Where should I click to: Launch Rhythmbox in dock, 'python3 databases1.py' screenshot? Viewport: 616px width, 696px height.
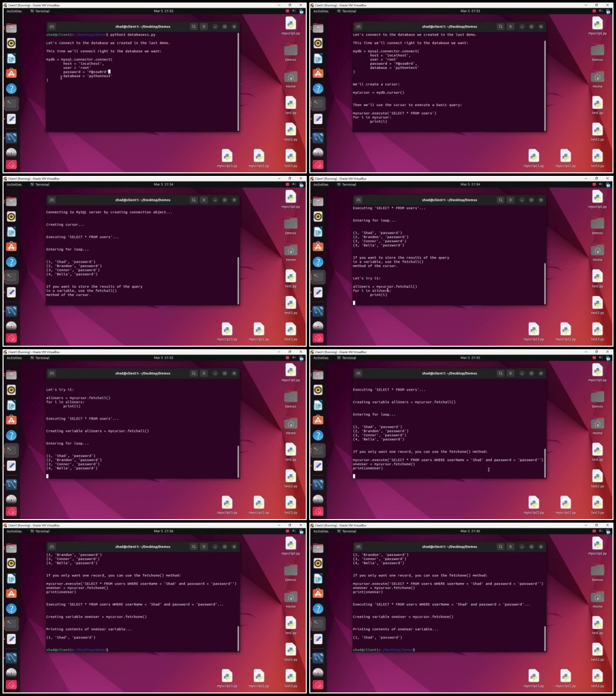click(11, 44)
